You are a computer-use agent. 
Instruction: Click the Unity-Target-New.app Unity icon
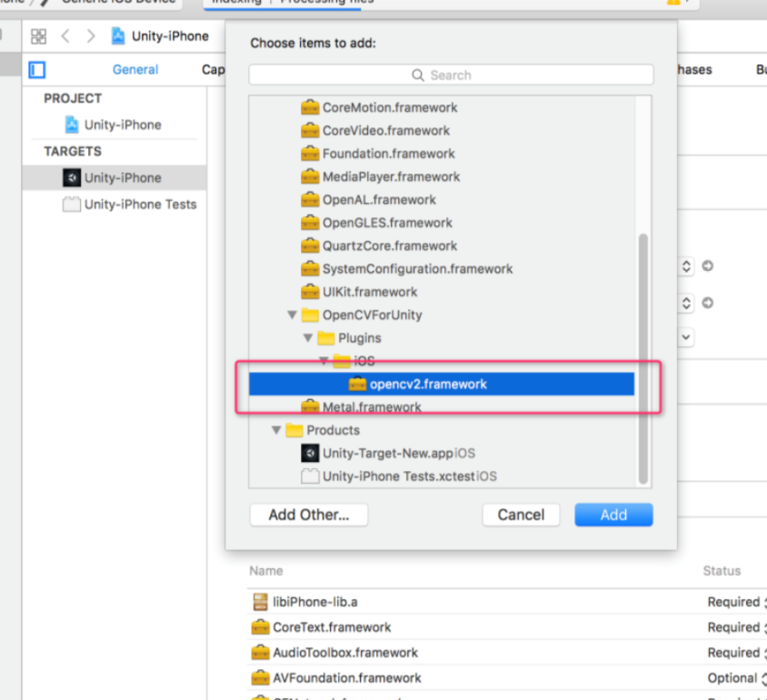(310, 453)
